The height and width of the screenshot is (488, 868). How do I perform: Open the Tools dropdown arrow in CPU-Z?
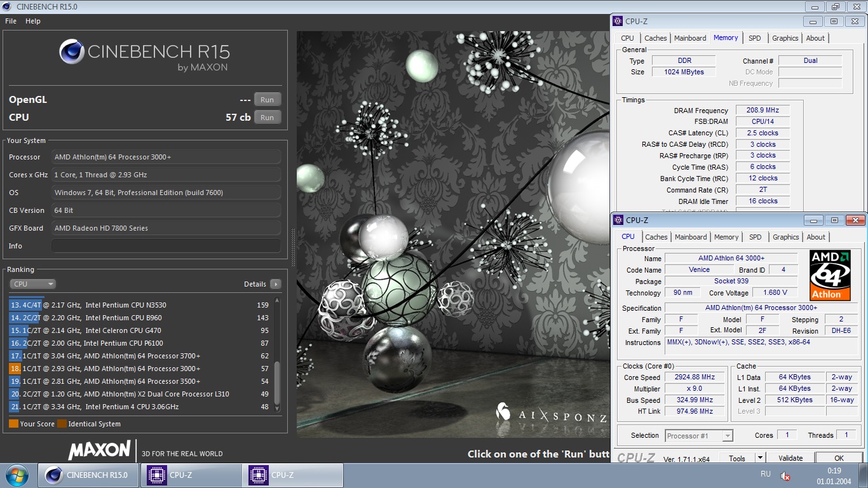tap(759, 458)
